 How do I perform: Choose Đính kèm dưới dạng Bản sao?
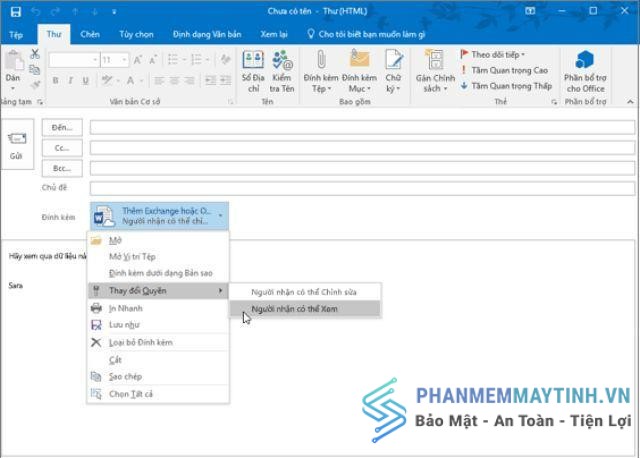[158, 273]
